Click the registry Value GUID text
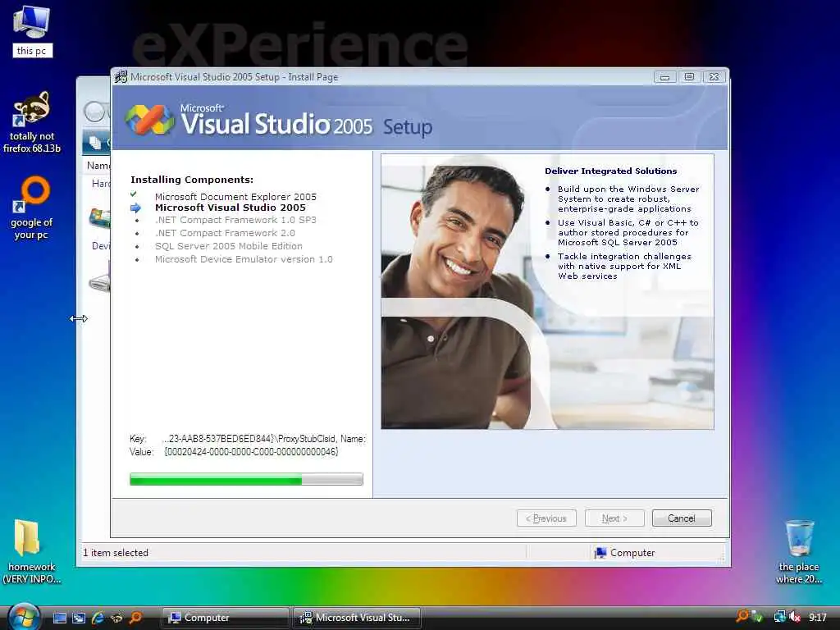 pos(251,452)
